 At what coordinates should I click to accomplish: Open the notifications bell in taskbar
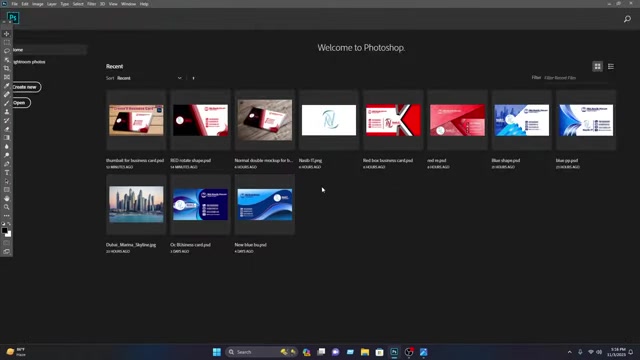[x=631, y=352]
